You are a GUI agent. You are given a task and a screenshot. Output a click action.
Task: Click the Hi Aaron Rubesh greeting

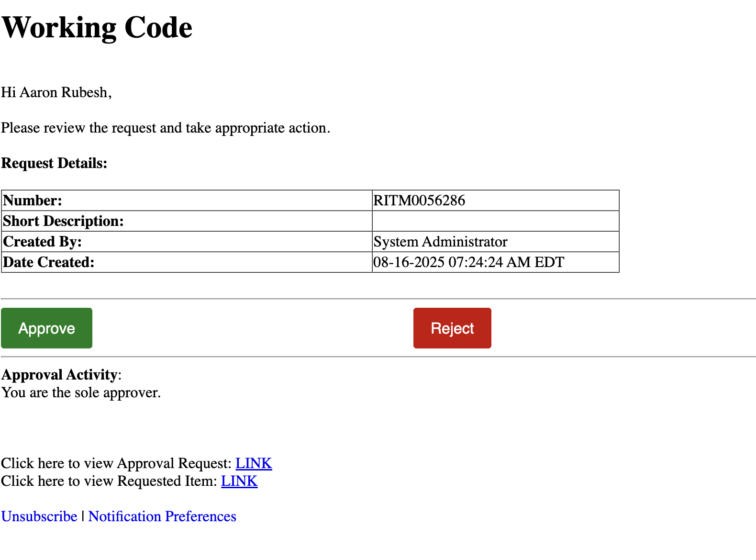tap(56, 92)
